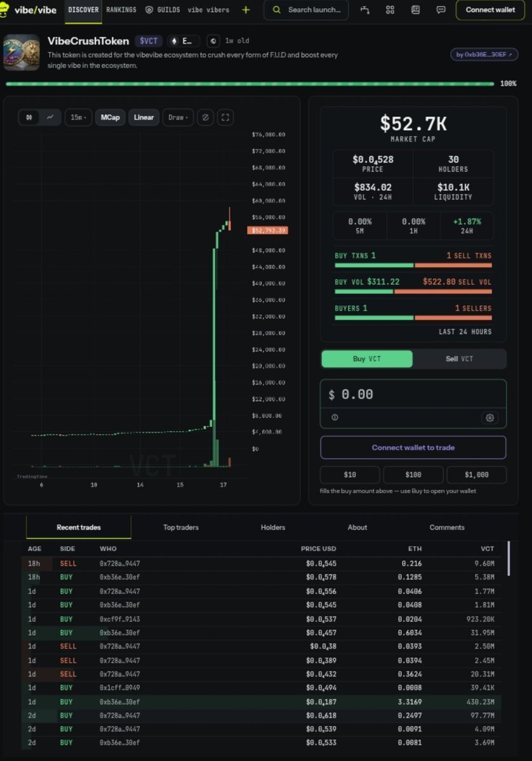Open the news/docs page icon
The height and width of the screenshot is (761, 532).
415,10
